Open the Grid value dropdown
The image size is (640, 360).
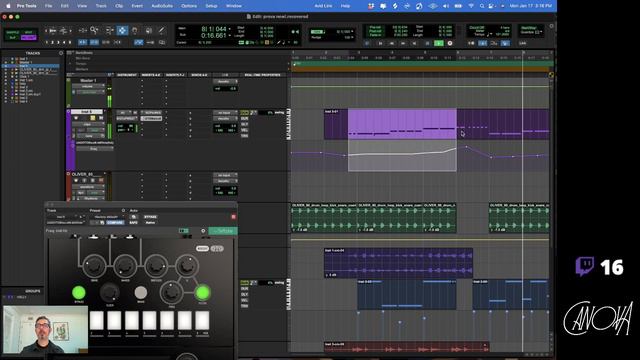(x=352, y=31)
